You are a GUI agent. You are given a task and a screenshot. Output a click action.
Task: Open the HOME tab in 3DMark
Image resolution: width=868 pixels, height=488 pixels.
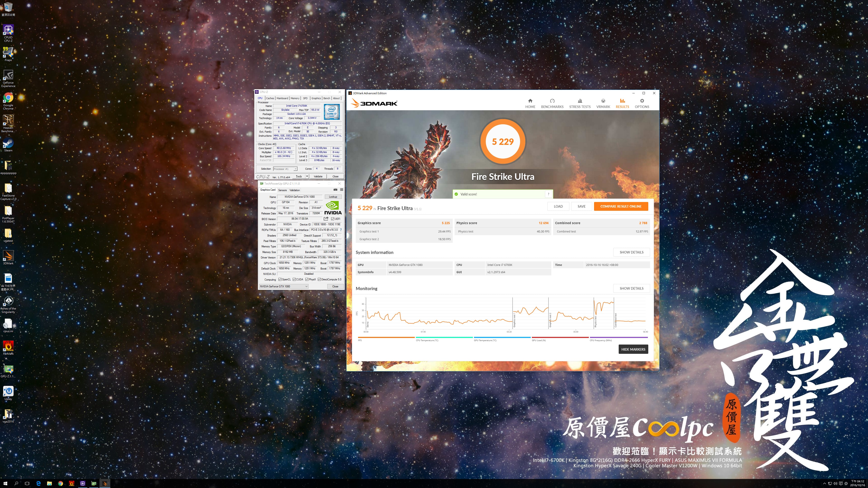click(x=530, y=103)
